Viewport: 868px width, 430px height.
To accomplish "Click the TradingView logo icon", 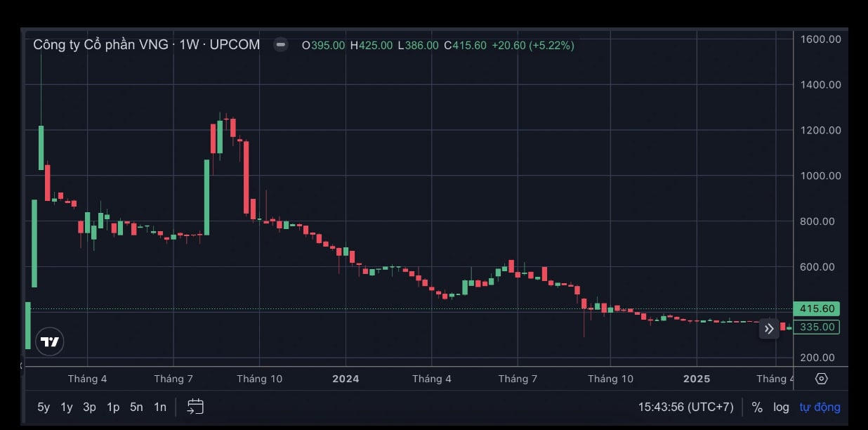I will point(50,341).
